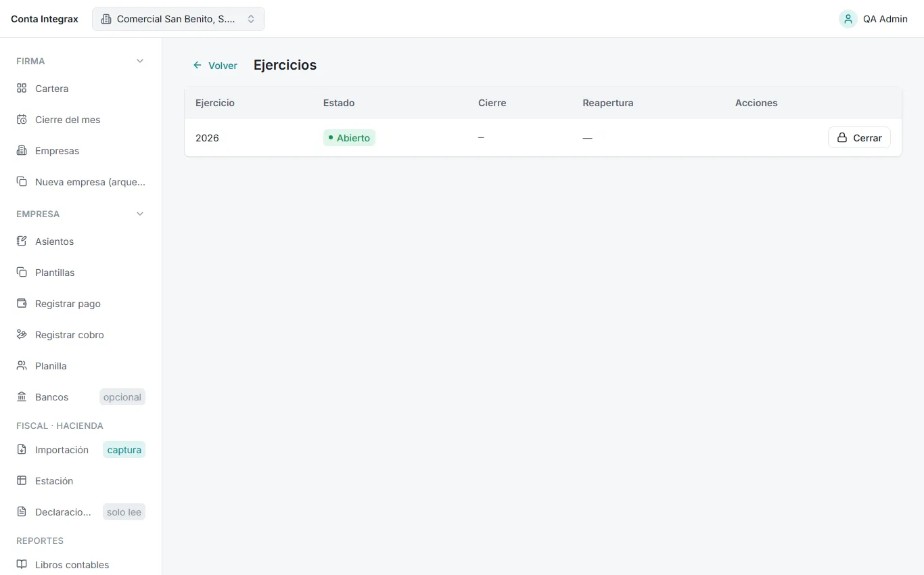Click the 2026 ejercicio table row
The image size is (924, 575).
543,138
